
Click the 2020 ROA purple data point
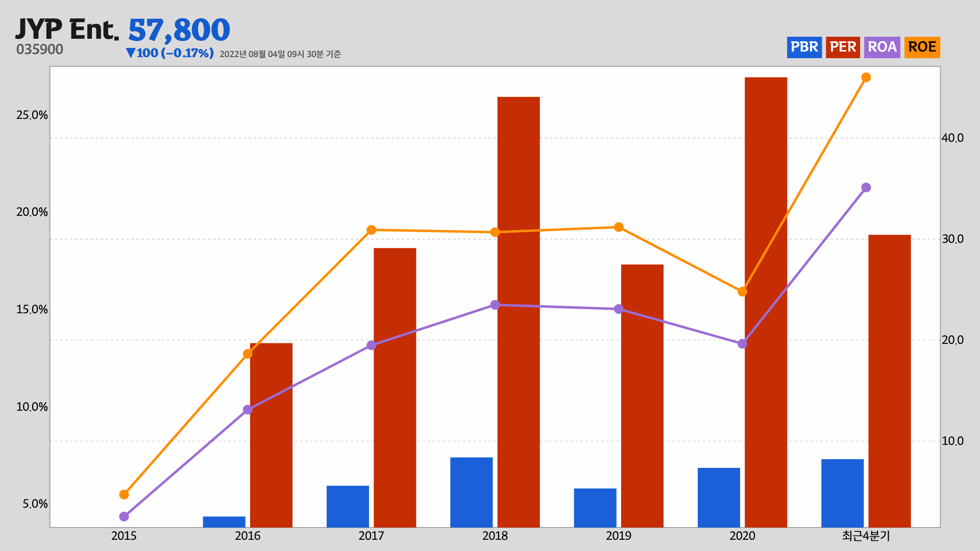743,344
